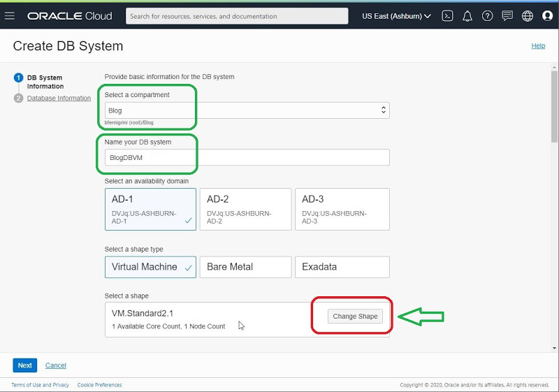The height and width of the screenshot is (392, 559).
Task: Select step 1 DB System Information
Action: (45, 82)
